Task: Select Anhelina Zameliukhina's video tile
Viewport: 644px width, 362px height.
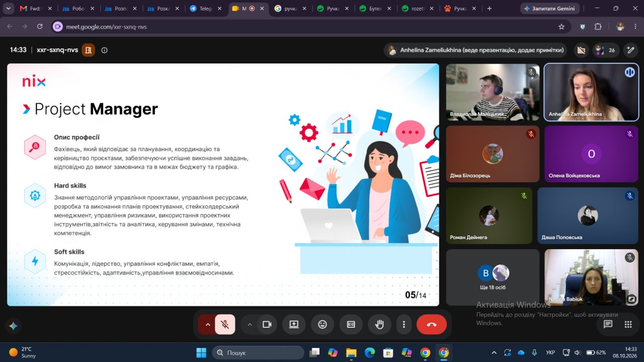Action: click(591, 92)
